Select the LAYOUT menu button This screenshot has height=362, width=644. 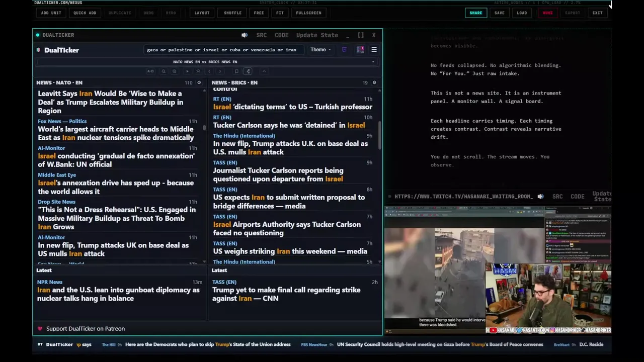[202, 13]
